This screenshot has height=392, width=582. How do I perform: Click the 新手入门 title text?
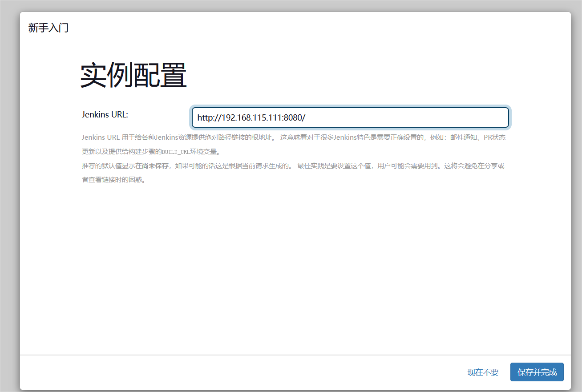[48, 28]
